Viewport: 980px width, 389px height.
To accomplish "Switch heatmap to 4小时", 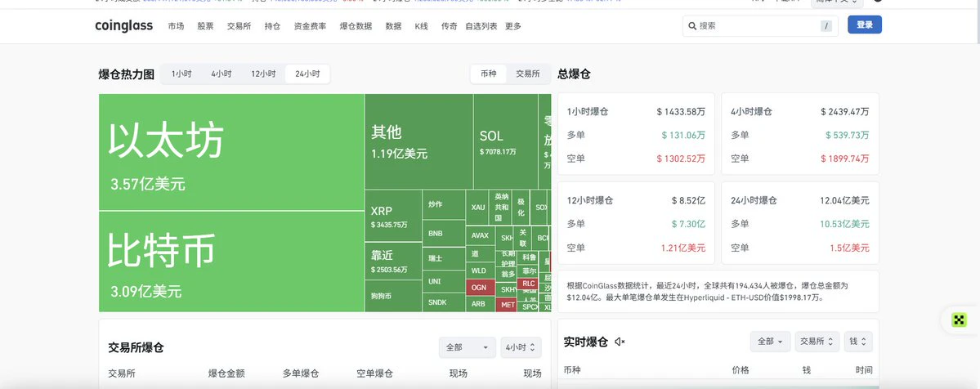I will [x=222, y=74].
